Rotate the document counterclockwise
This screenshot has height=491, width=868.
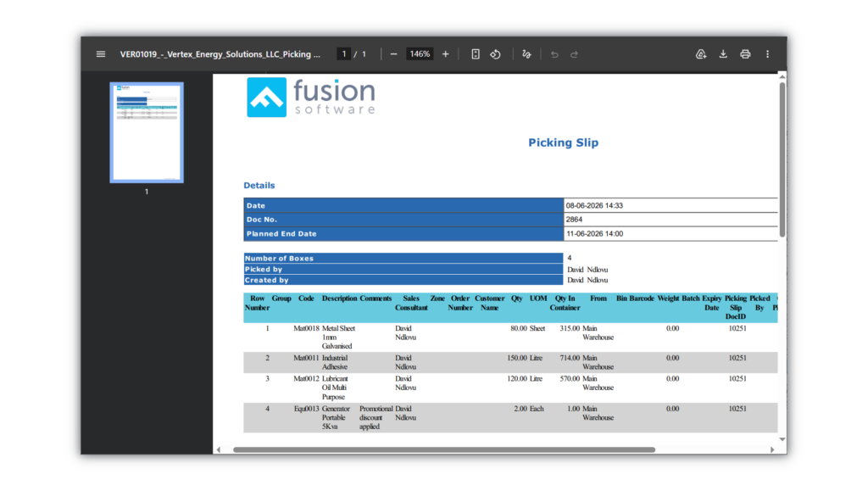point(495,54)
